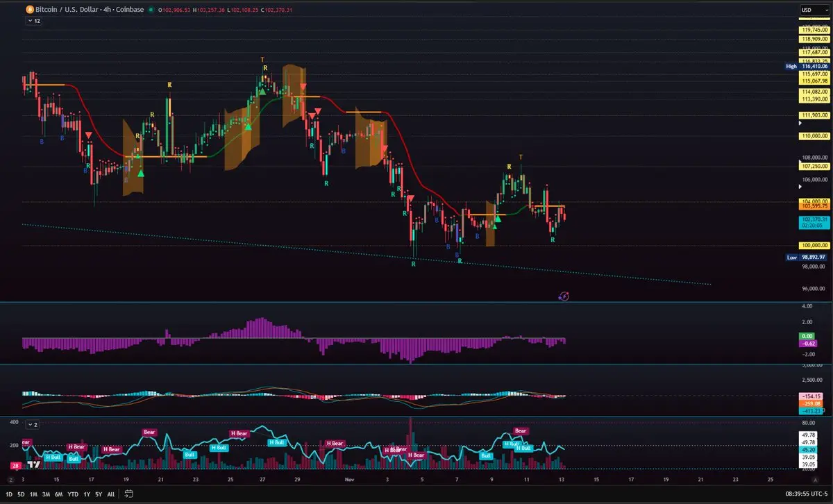Open the Go to date calendar icon
The height and width of the screenshot is (504, 833).
click(128, 494)
